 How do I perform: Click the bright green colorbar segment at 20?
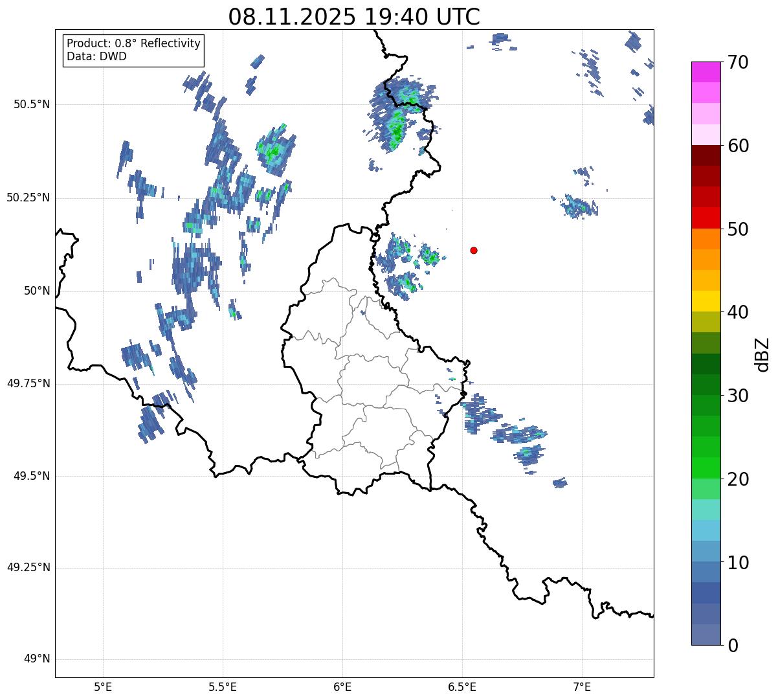pos(706,468)
